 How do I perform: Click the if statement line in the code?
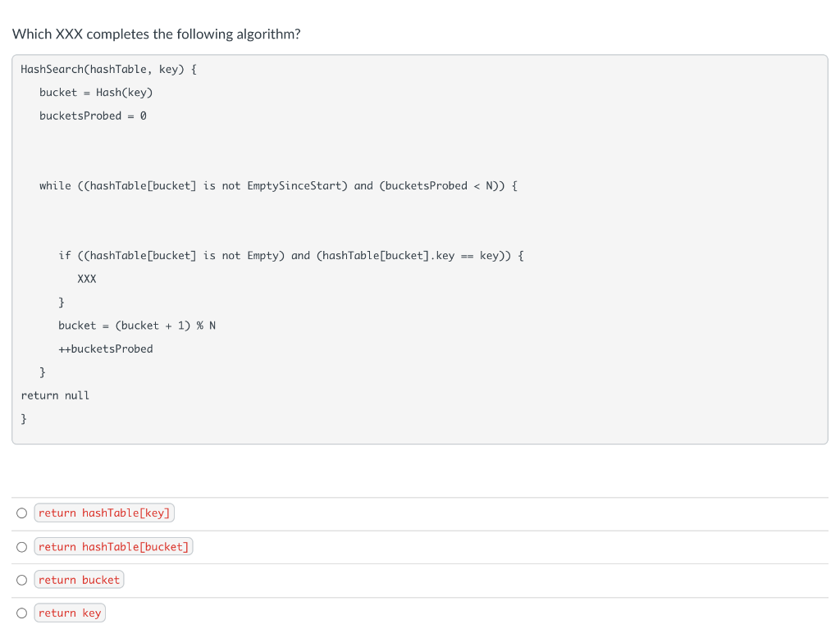(x=290, y=255)
